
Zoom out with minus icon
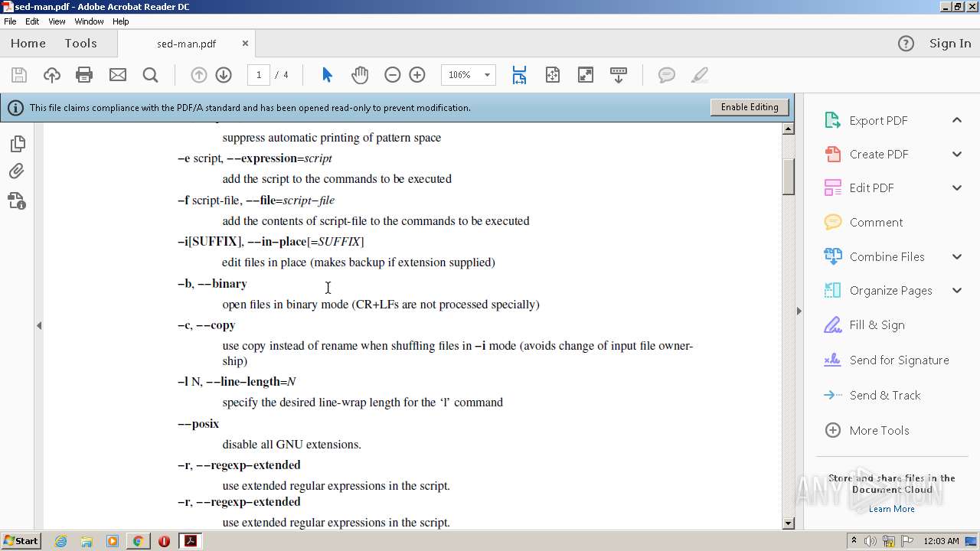point(393,75)
